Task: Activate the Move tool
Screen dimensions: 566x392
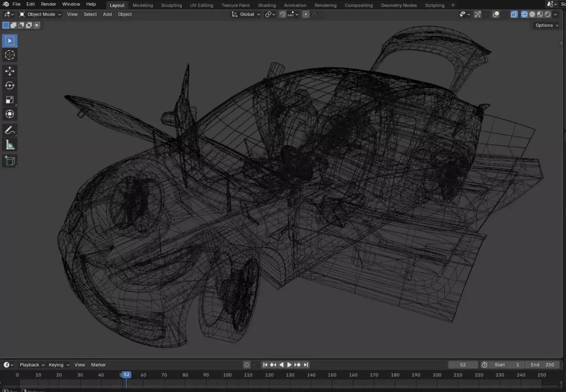Action: 10,71
